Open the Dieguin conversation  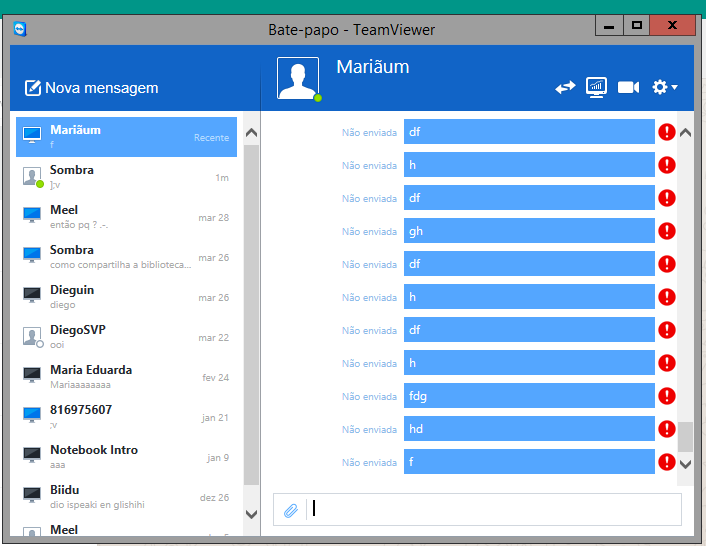(x=127, y=297)
